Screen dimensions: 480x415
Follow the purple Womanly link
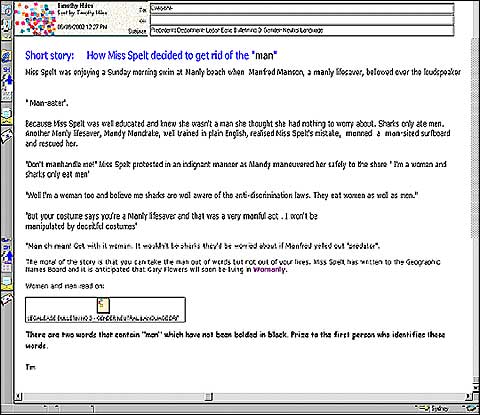269,269
